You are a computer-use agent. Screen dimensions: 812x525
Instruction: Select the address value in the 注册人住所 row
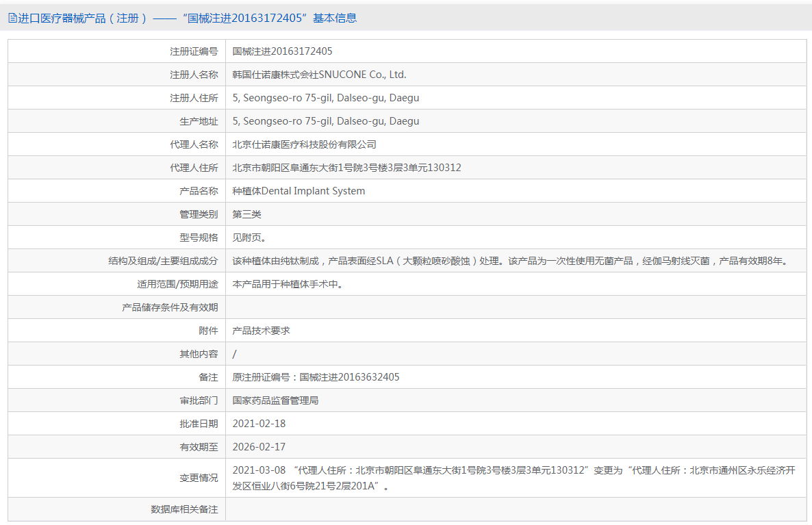pyautogui.click(x=326, y=98)
